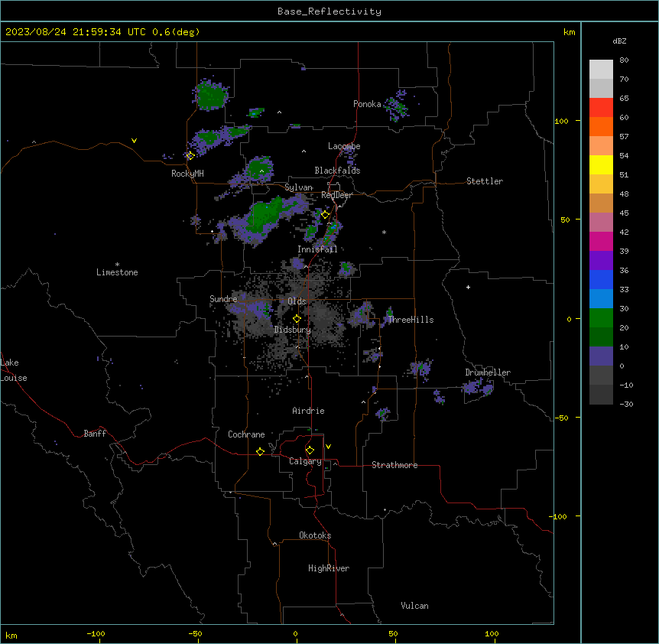The height and width of the screenshot is (644, 659).
Task: Click the ThreeHills label
Action: [411, 320]
